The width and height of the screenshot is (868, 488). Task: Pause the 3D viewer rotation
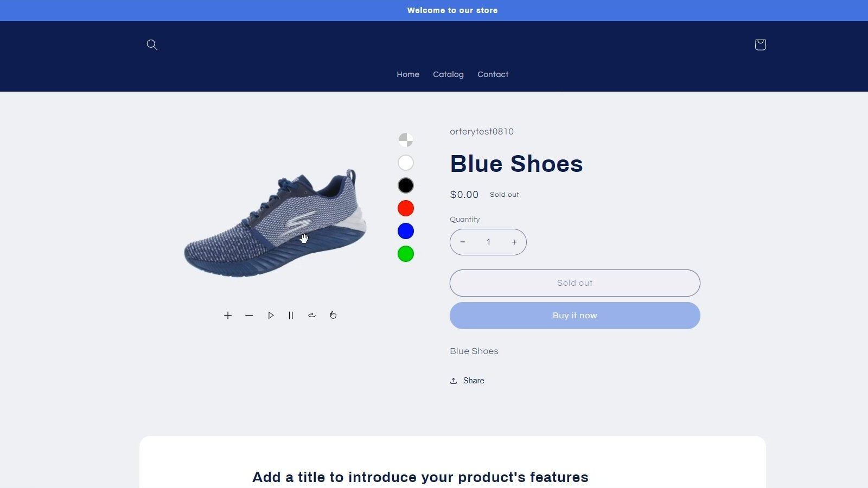tap(291, 315)
